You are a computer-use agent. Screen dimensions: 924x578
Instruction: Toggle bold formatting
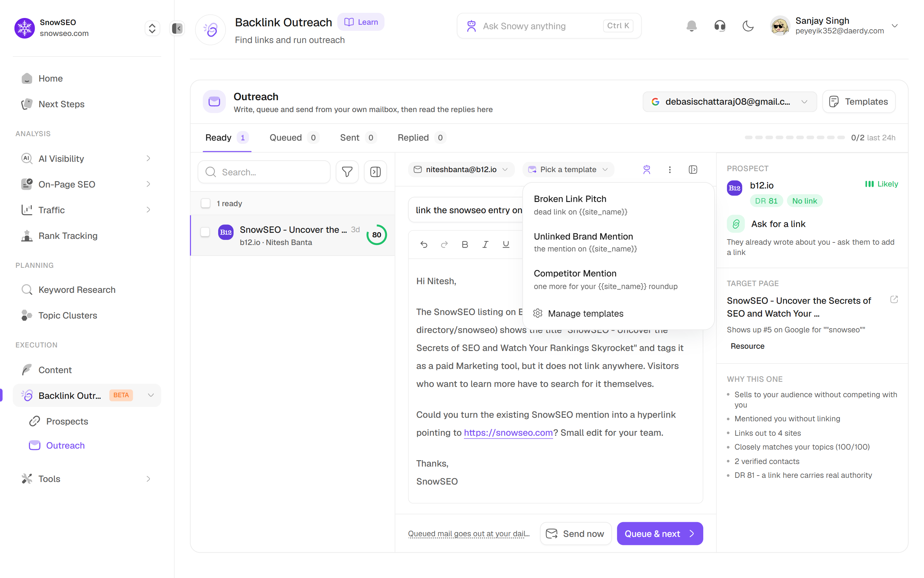click(465, 244)
